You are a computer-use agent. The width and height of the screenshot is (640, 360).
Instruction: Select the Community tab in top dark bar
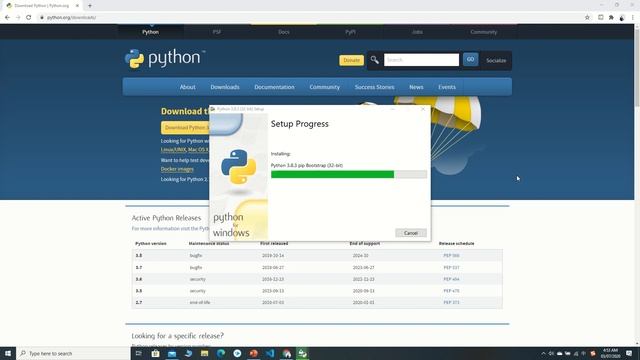tap(484, 32)
